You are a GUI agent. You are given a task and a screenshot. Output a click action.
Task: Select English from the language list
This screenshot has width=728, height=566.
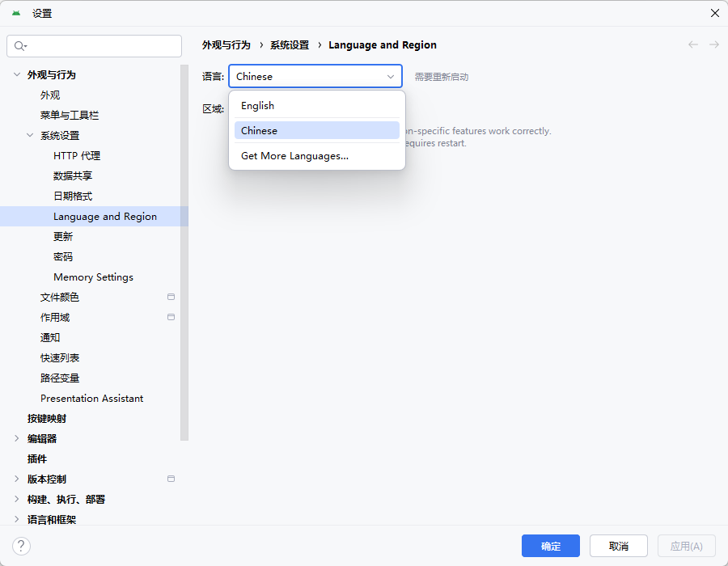tap(257, 106)
